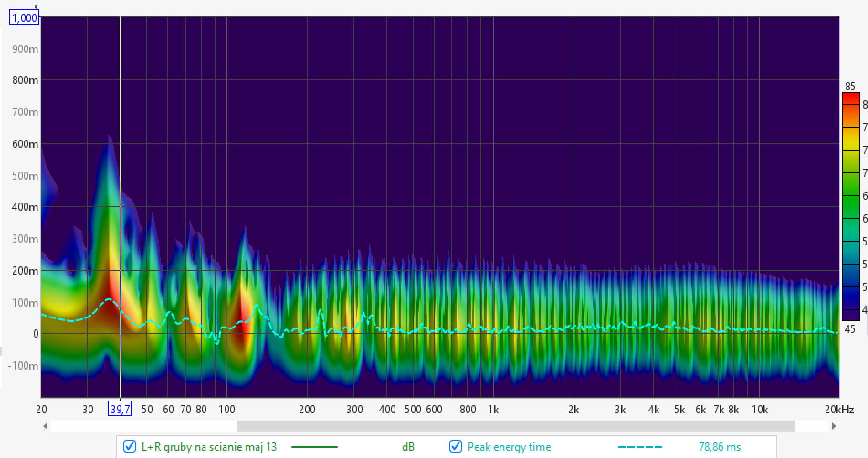
Task: Click the horizontal scrollbar left arrow
Action: click(45, 426)
